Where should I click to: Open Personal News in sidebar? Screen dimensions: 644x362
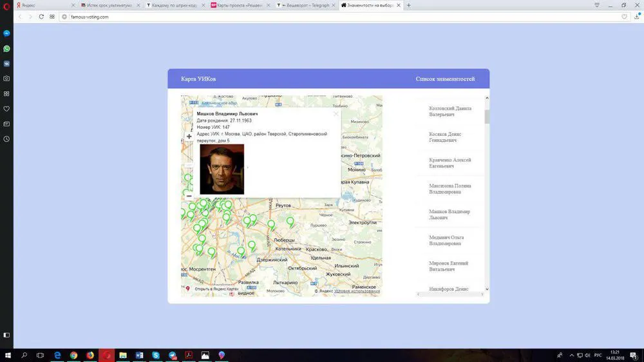coord(6,124)
